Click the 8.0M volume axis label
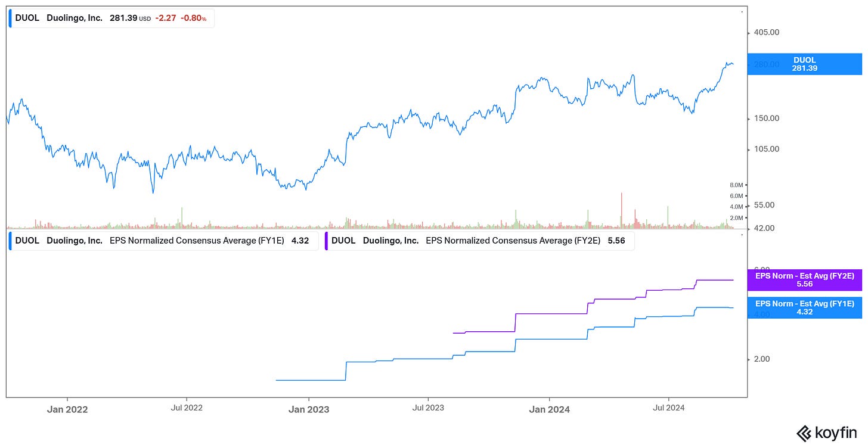This screenshot has width=868, height=448. (736, 185)
